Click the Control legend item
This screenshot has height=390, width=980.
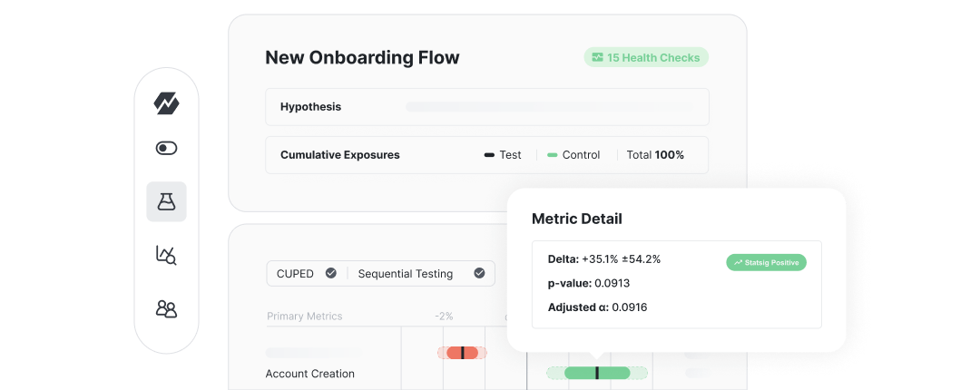tap(573, 155)
